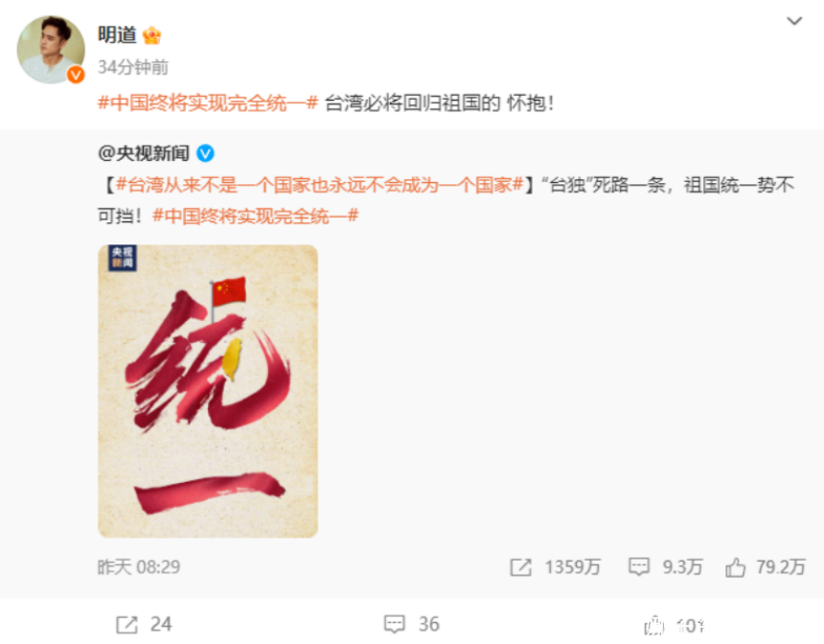The width and height of the screenshot is (824, 644).
Task: Open hashtag #中国终将实现完全统一# in 明道's post
Action: click(208, 103)
